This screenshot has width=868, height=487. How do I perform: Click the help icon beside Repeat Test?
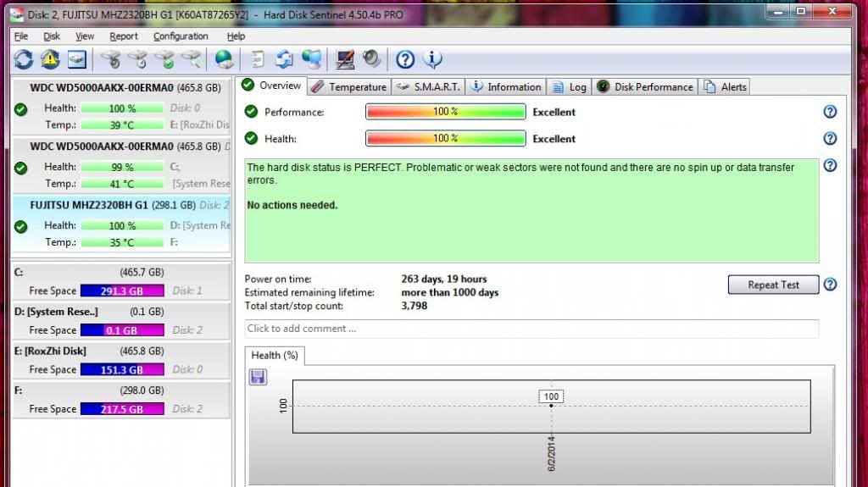830,285
